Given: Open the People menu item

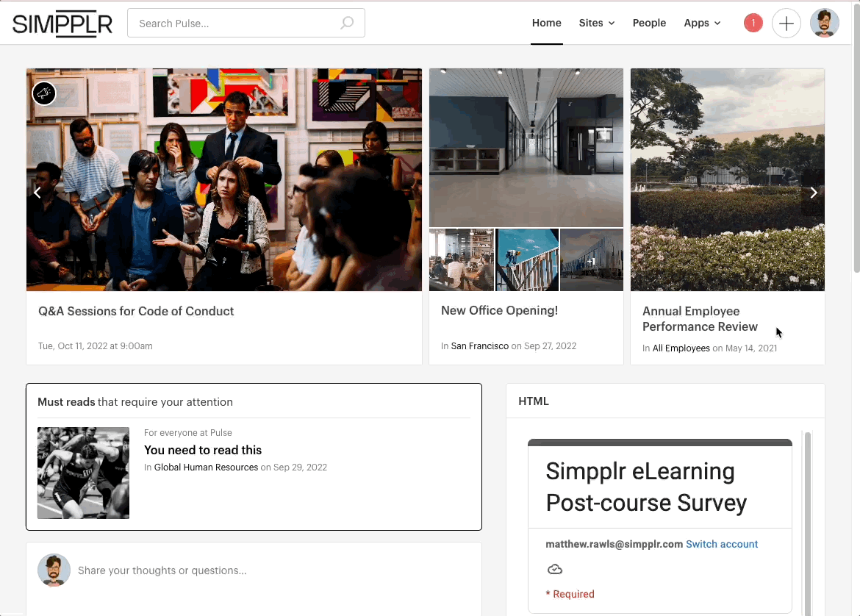Looking at the screenshot, I should click(649, 24).
